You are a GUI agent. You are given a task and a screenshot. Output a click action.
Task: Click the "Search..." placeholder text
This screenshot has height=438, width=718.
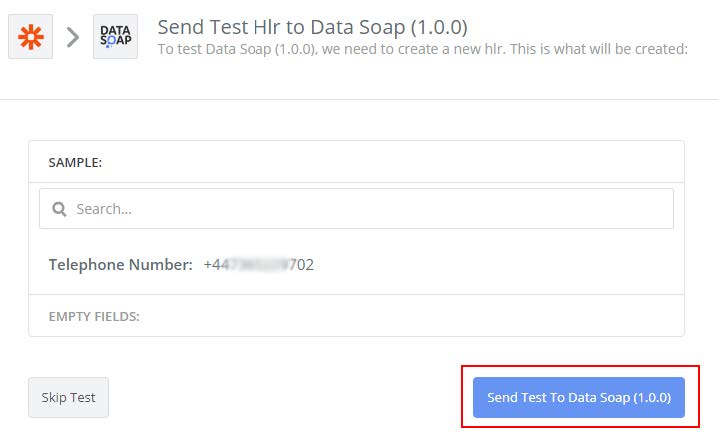tap(104, 209)
